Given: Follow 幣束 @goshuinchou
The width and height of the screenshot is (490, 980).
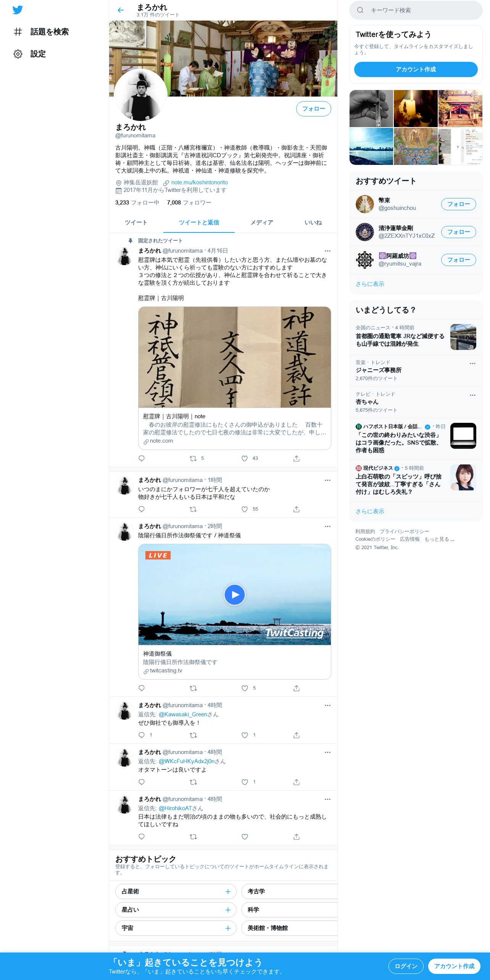Looking at the screenshot, I should (458, 204).
